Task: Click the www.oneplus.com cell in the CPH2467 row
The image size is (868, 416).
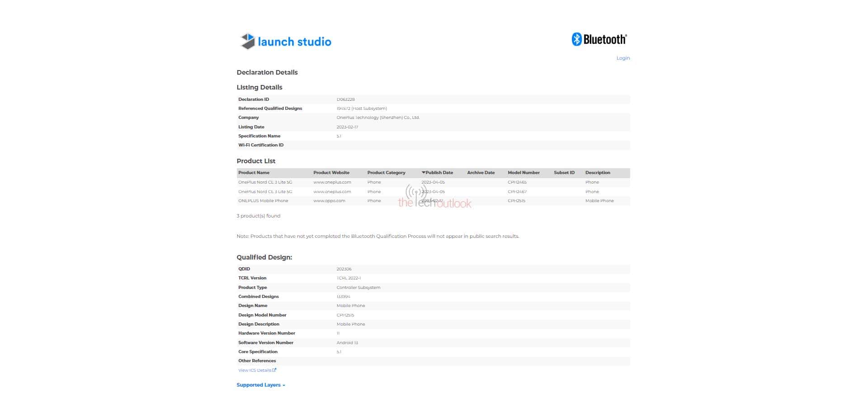Action: (332, 192)
